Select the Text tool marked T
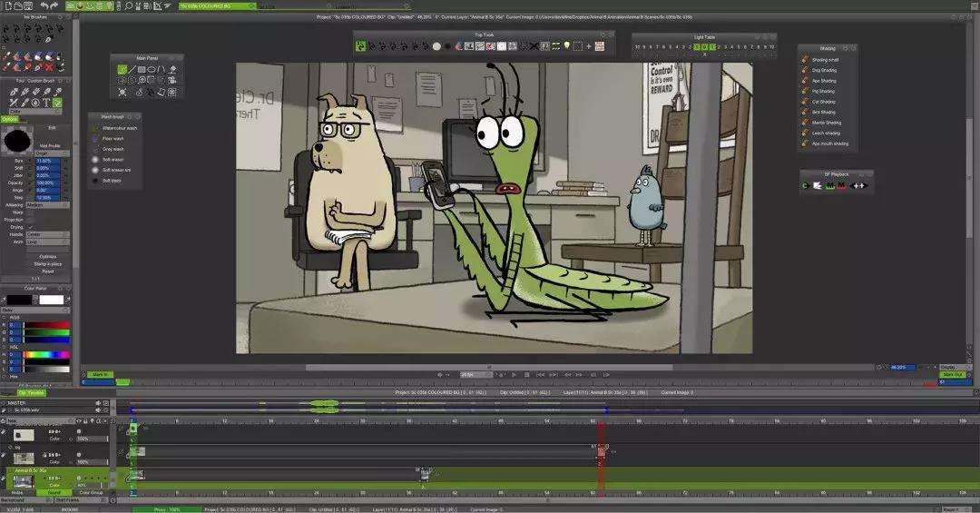The width and height of the screenshot is (980, 513). (x=45, y=103)
